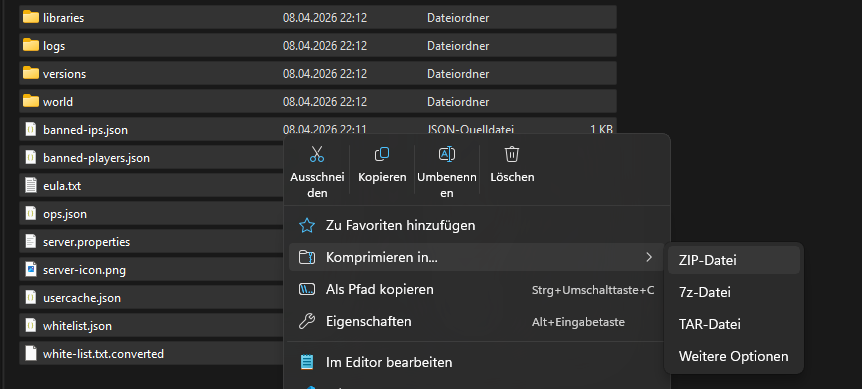This screenshot has height=389, width=862.
Task: Click the zip folder icon beside Komprimieren in
Action: point(306,257)
